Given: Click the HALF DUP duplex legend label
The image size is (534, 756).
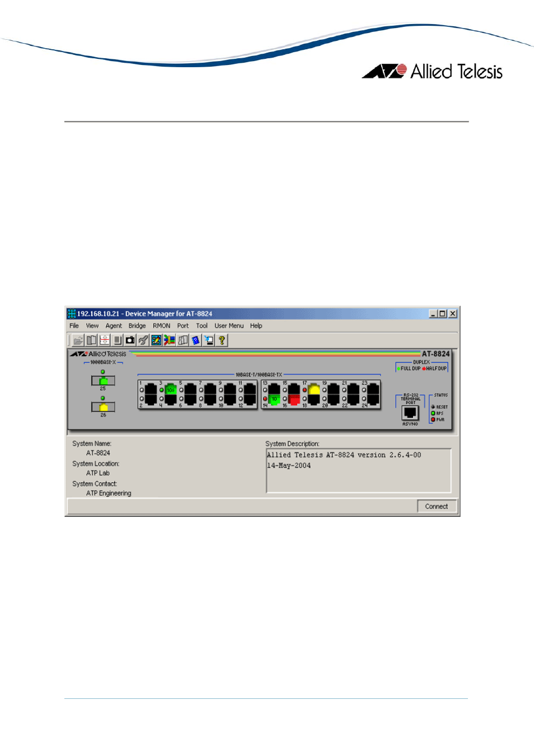Looking at the screenshot, I should click(x=437, y=368).
